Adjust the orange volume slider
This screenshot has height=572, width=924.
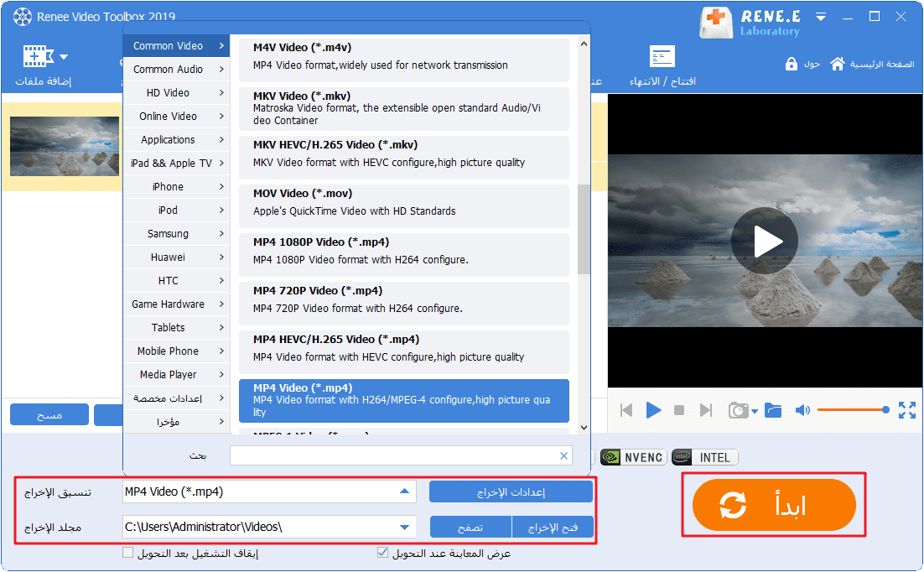tap(853, 410)
